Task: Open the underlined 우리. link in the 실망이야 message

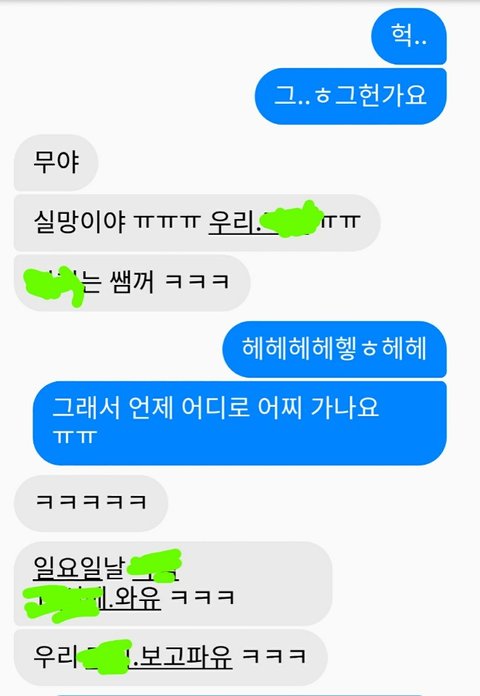Action: point(234,221)
